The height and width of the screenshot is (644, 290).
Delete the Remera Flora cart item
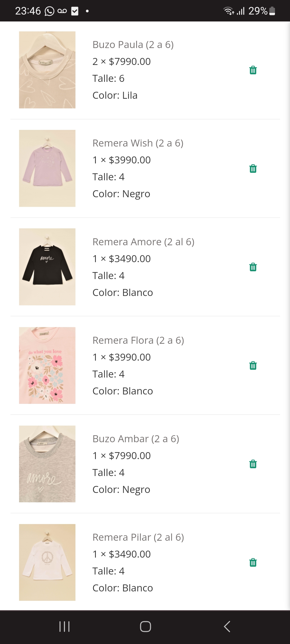[x=253, y=365]
